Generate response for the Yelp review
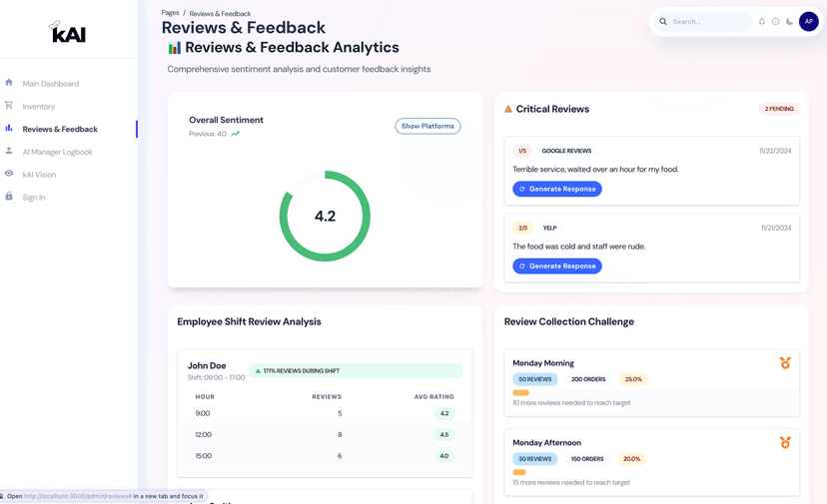The image size is (827, 504). [557, 266]
